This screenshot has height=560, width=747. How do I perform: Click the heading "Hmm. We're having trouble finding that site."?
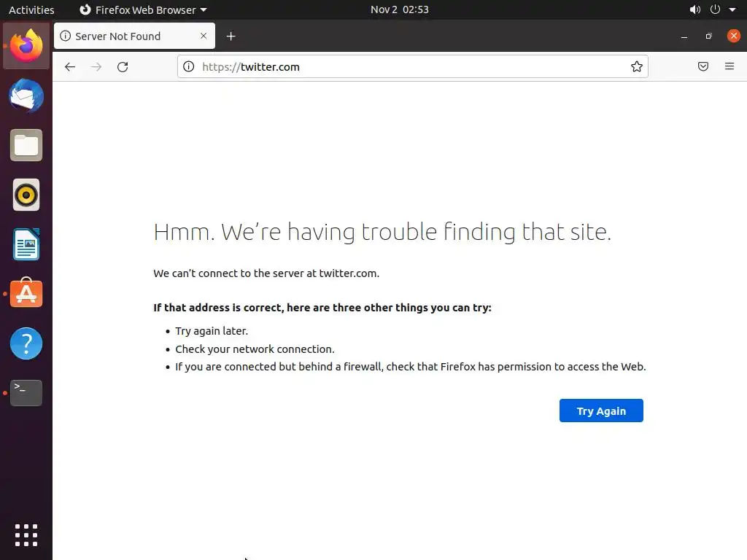point(382,233)
